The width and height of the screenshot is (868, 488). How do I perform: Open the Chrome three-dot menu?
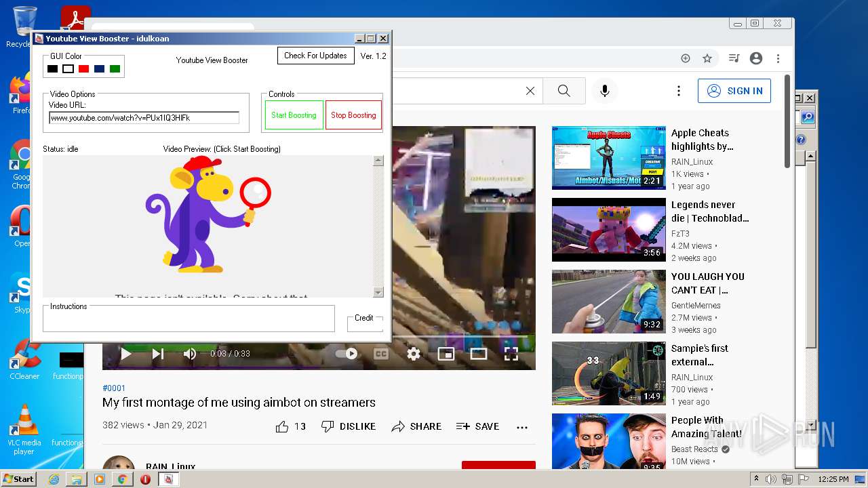778,58
